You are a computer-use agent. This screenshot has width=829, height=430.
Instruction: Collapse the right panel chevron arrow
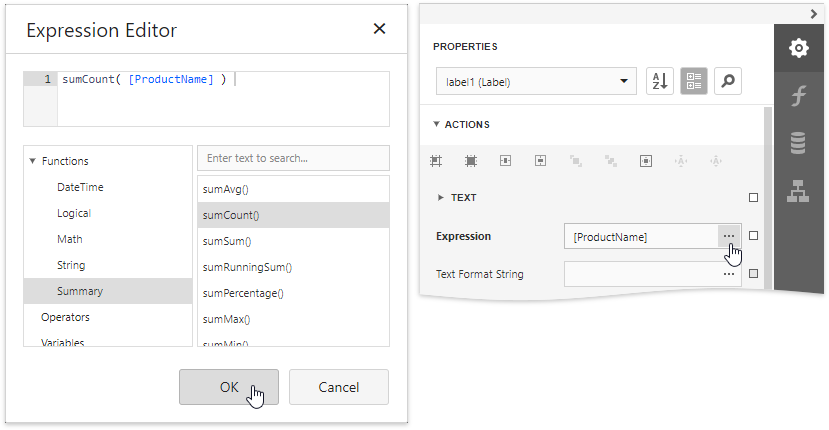coord(814,13)
